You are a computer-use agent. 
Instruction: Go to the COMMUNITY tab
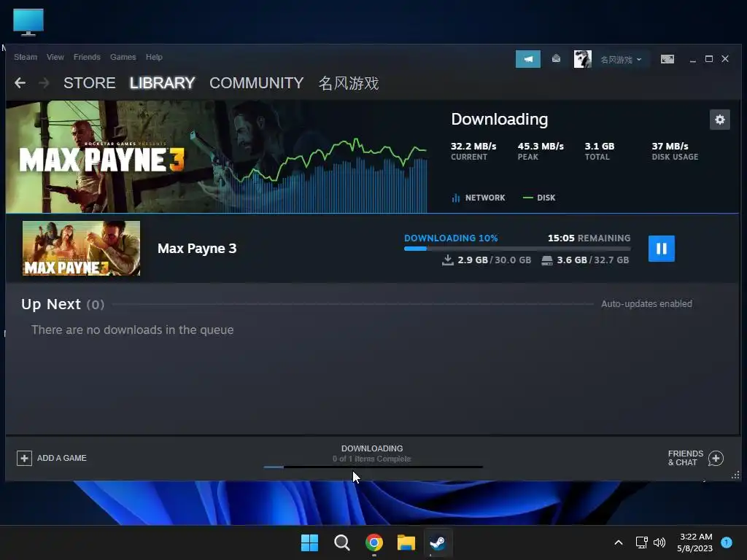pos(256,83)
